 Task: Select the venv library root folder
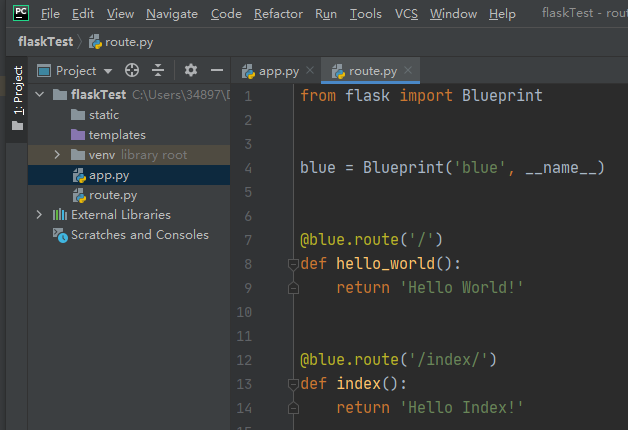129,155
